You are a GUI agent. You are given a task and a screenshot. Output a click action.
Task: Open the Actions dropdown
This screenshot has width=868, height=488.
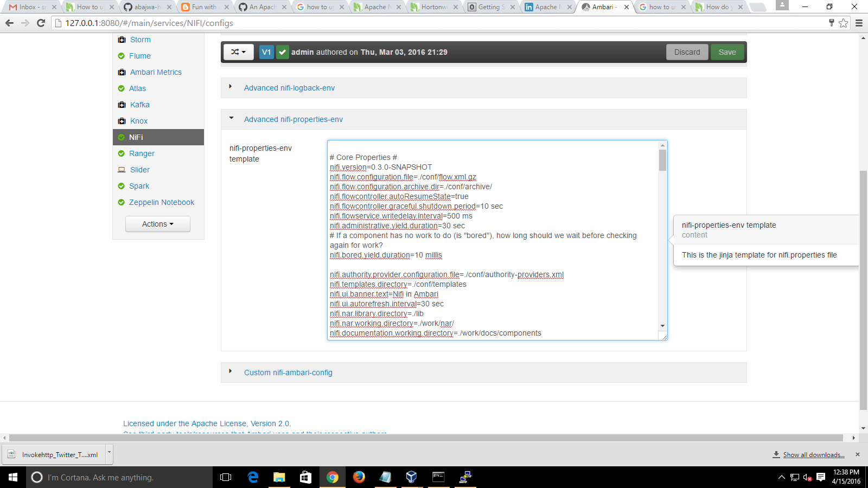(x=157, y=223)
